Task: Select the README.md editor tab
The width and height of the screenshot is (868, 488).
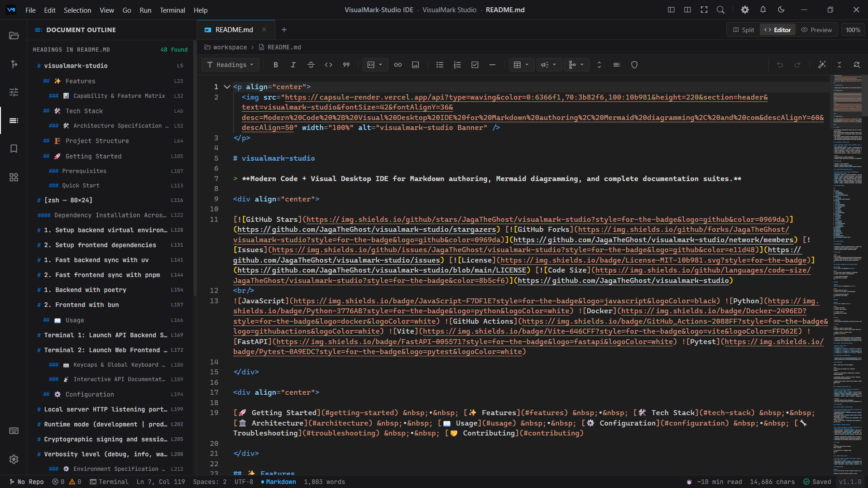Action: (235, 30)
